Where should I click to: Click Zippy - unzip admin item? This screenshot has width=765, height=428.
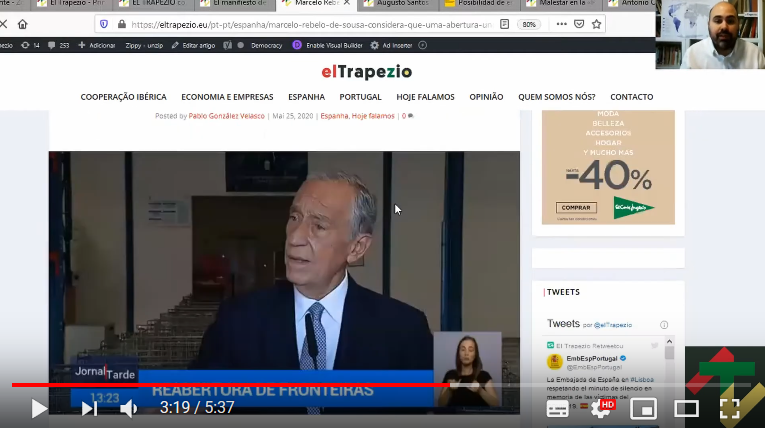click(x=144, y=45)
